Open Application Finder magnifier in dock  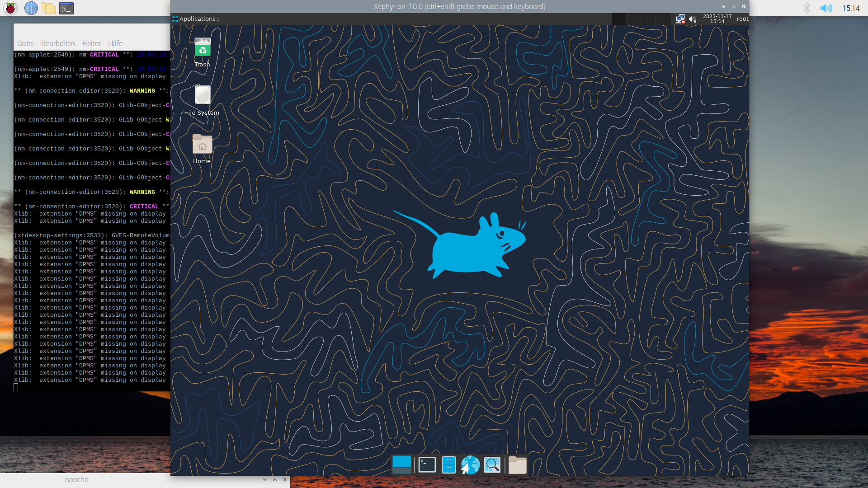(492, 465)
